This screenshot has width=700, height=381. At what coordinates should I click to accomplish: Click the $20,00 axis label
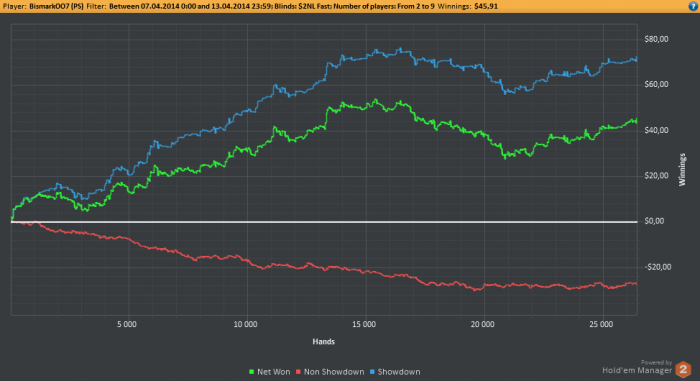click(x=656, y=176)
